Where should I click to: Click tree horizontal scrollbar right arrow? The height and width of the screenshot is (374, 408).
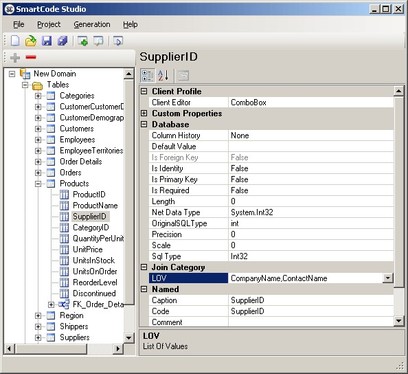pos(117,349)
